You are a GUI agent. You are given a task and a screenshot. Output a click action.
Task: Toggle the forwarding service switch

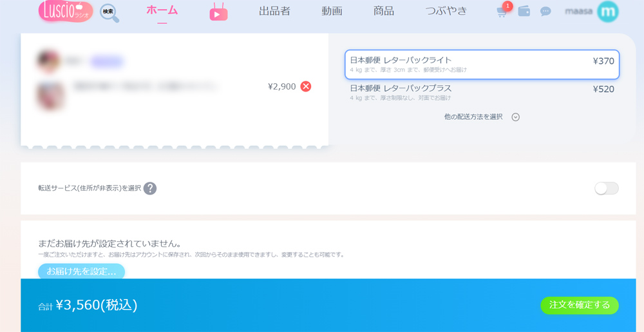click(606, 188)
